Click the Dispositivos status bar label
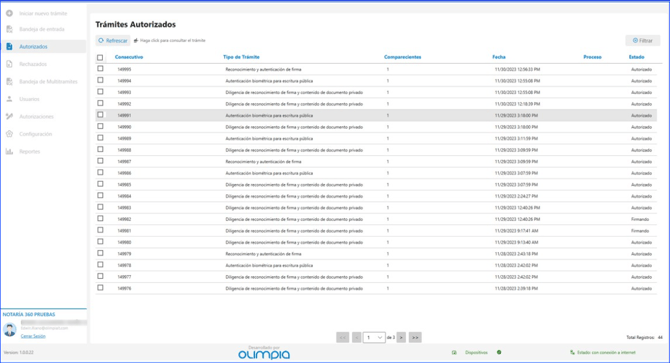 (x=476, y=352)
